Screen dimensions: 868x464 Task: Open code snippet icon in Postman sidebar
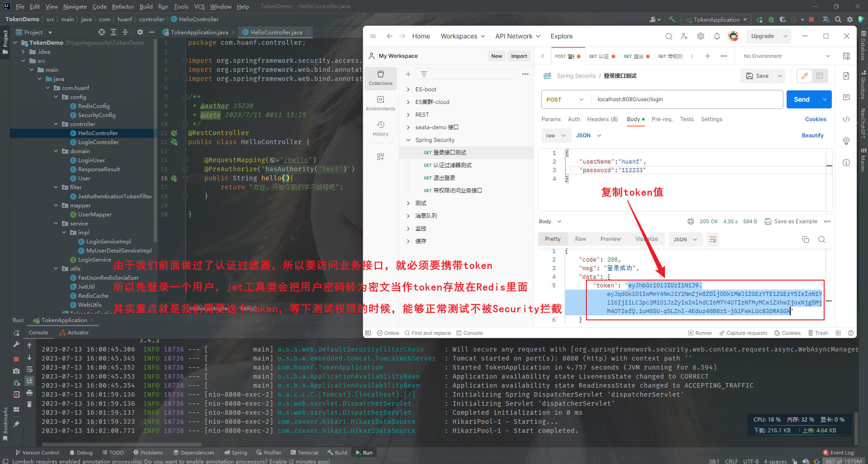(x=846, y=119)
